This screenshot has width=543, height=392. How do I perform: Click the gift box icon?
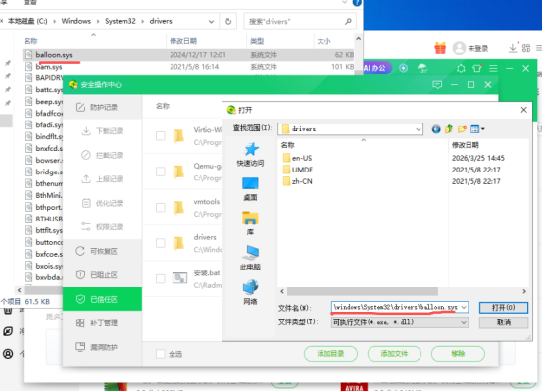click(x=440, y=48)
